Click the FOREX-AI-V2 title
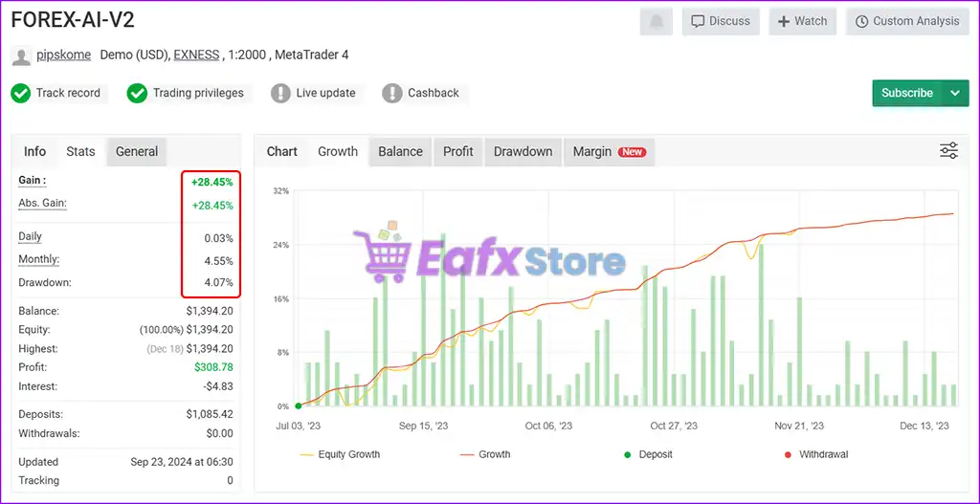Image resolution: width=980 pixels, height=504 pixels. [x=73, y=21]
